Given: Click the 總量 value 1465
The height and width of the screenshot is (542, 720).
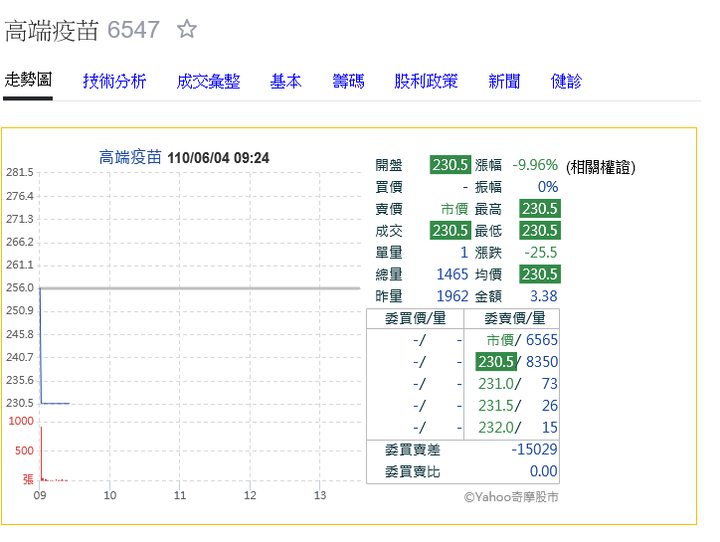Looking at the screenshot, I should (452, 274).
